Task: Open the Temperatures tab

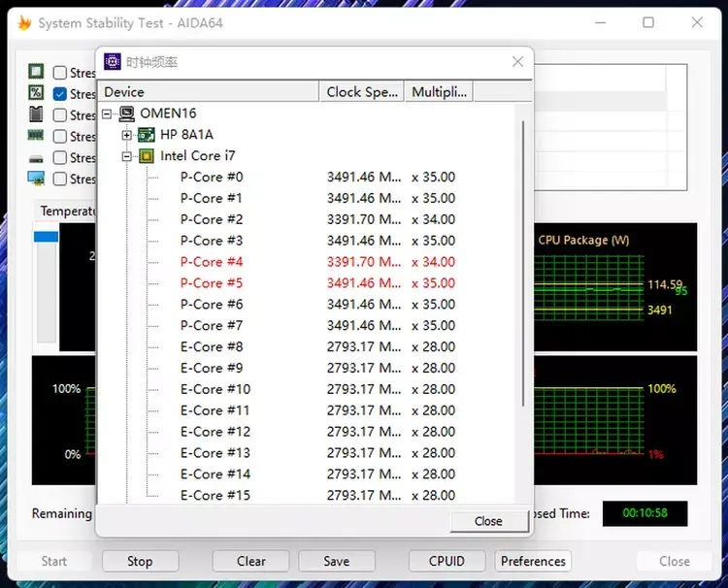Action: point(67,212)
